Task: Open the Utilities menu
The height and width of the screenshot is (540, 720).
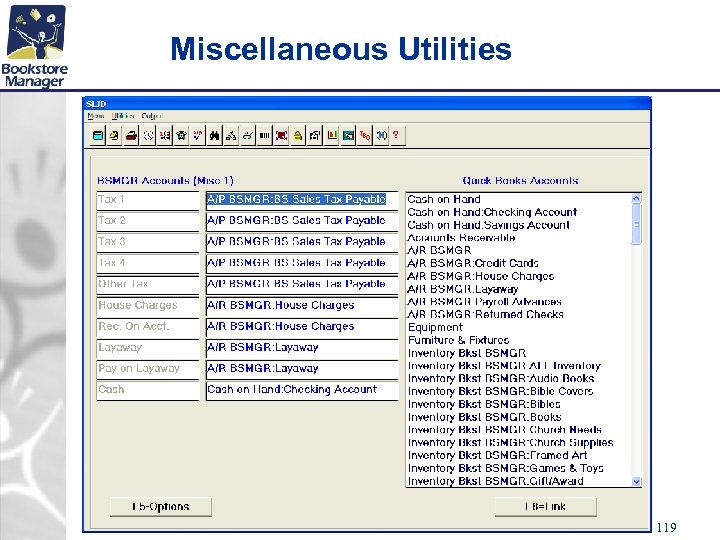Action: [123, 116]
